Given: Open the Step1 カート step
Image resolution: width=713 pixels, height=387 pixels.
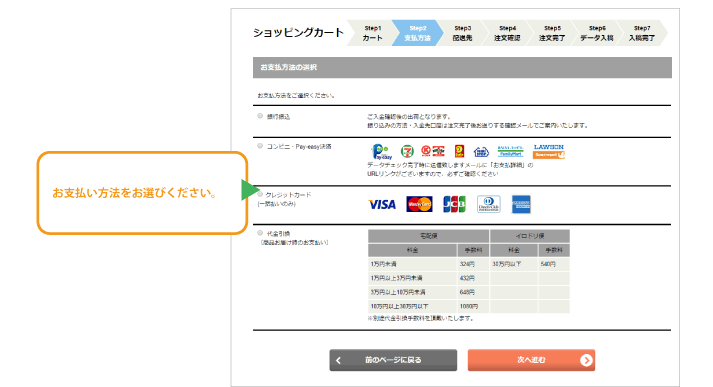Looking at the screenshot, I should [372, 33].
